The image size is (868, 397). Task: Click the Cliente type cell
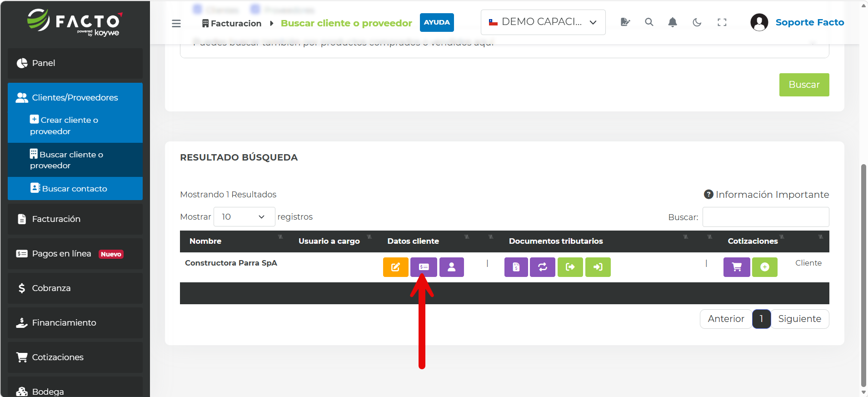point(808,263)
